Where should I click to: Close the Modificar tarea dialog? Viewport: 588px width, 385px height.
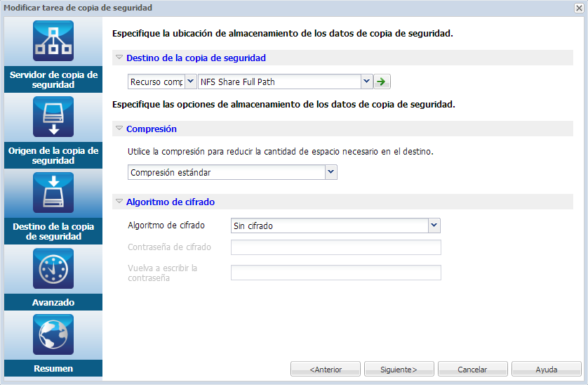(580, 8)
